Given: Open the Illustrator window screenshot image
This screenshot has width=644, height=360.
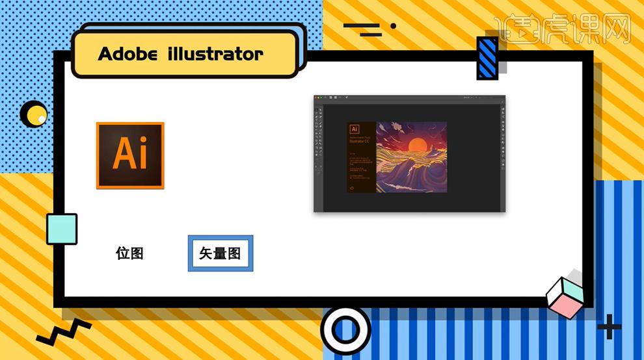Looking at the screenshot, I should tap(409, 154).
